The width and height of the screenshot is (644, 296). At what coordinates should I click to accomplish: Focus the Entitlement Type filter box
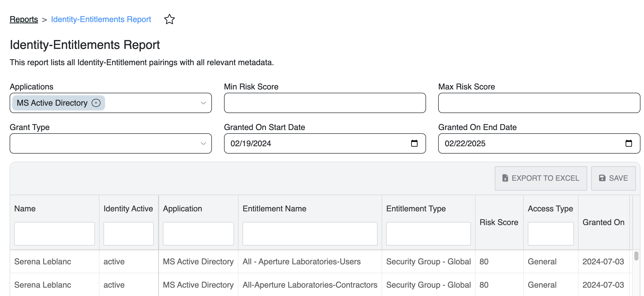pos(428,234)
